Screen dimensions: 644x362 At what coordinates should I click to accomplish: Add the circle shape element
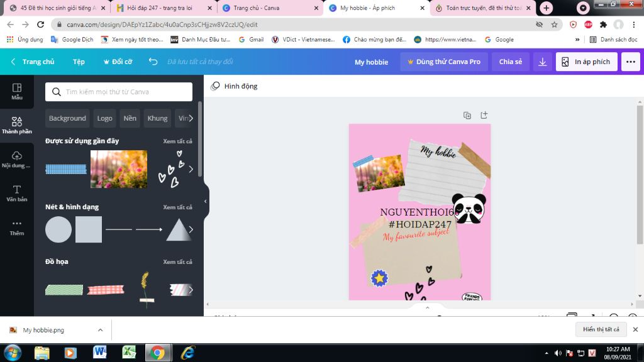click(x=58, y=229)
